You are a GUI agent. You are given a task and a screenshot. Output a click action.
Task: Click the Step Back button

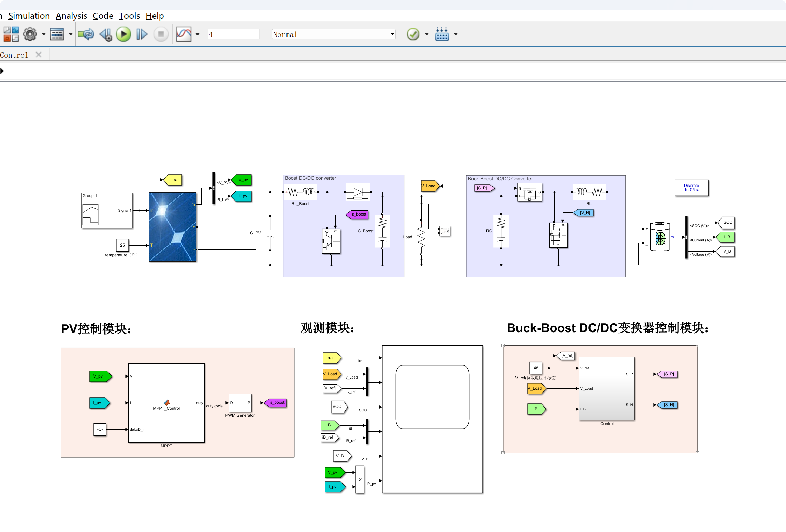click(106, 34)
